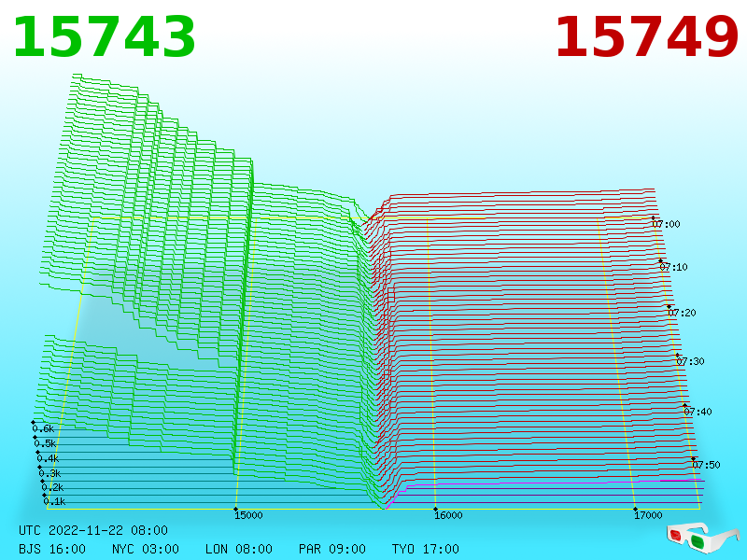The image size is (747, 560).
Task: Click the 0.5k volume axis label
Action: 45,444
